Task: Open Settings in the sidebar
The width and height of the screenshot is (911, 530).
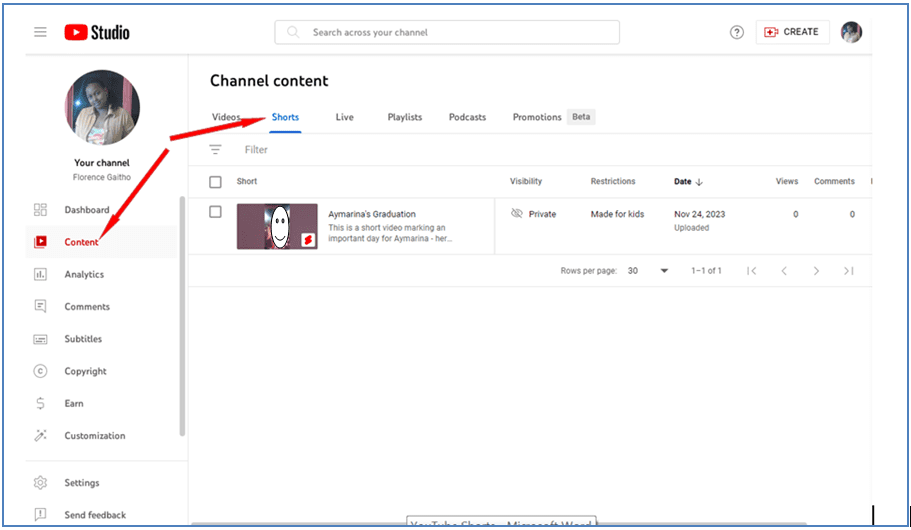Action: 82,482
